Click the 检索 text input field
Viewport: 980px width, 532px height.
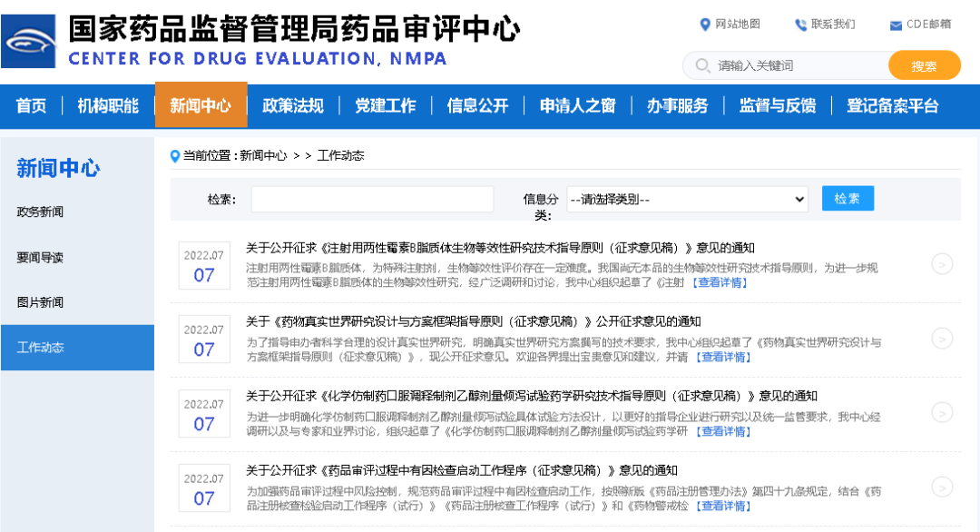point(373,200)
